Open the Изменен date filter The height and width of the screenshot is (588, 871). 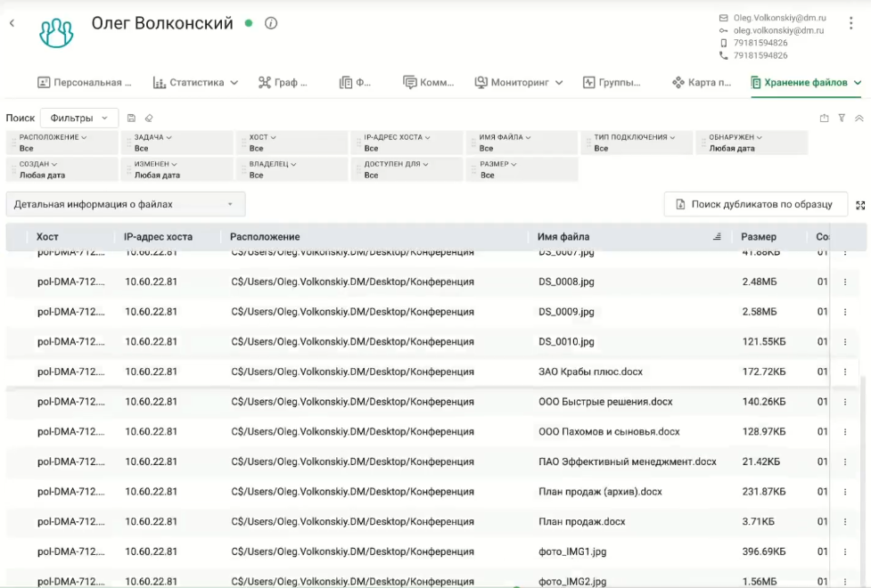pyautogui.click(x=177, y=169)
